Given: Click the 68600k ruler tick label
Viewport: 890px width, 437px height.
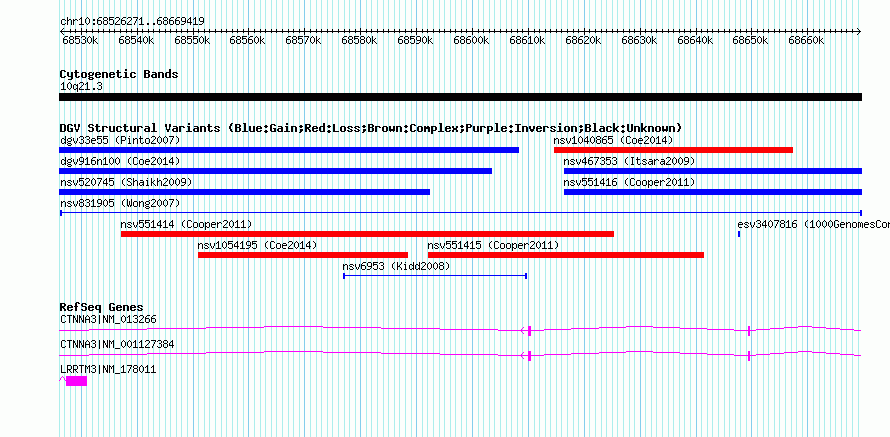Looking at the screenshot, I should tap(472, 41).
